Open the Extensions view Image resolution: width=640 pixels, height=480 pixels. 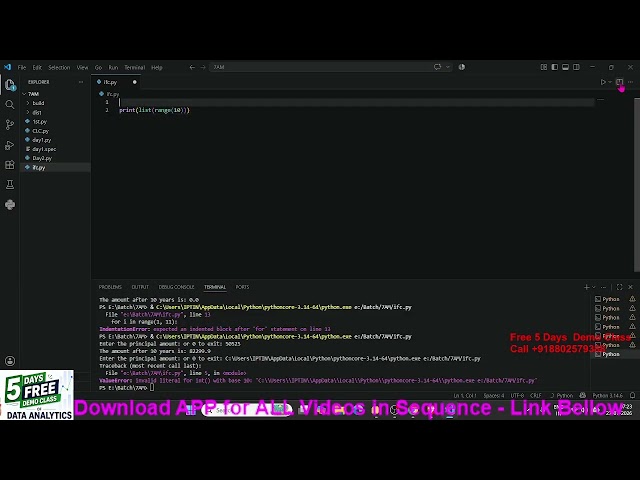coord(10,165)
